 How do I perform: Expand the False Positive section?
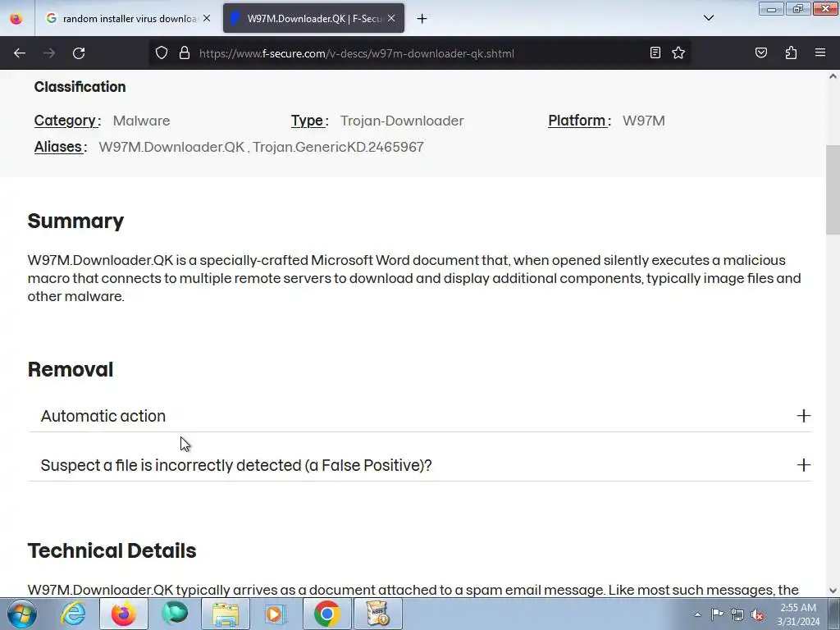point(420,465)
